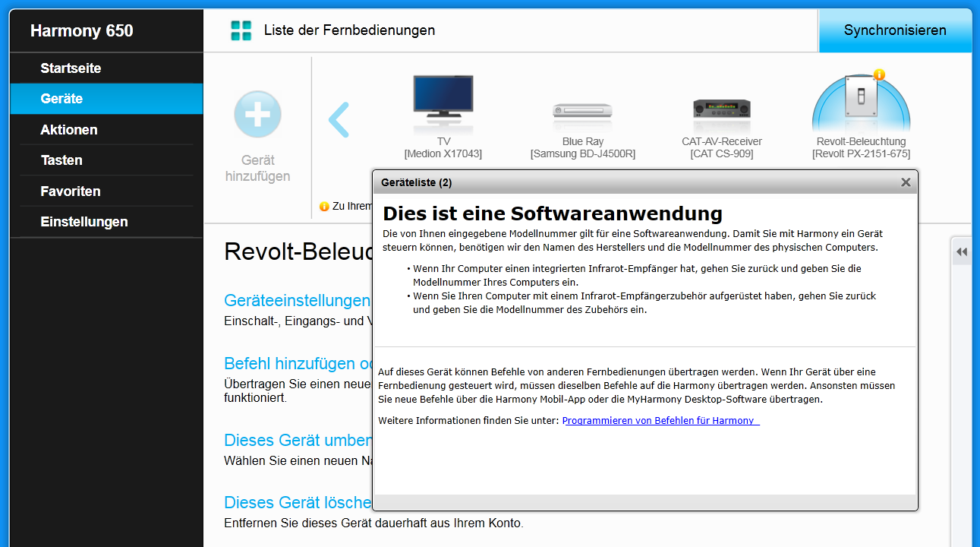The height and width of the screenshot is (547, 980).
Task: Collapse the panel with the double-chevron handle
Action: point(961,251)
